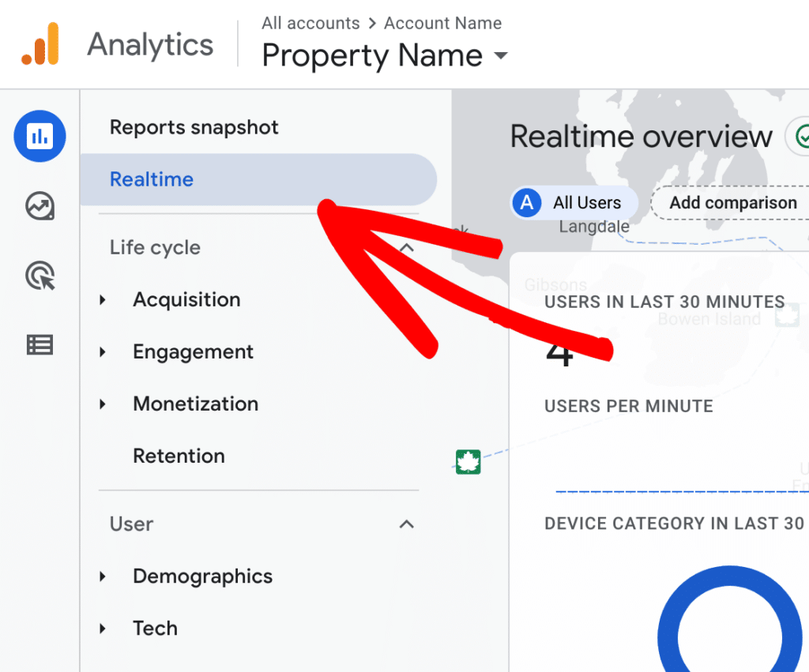The height and width of the screenshot is (672, 809).
Task: Click the maple leaf marker on the map
Action: tap(468, 461)
